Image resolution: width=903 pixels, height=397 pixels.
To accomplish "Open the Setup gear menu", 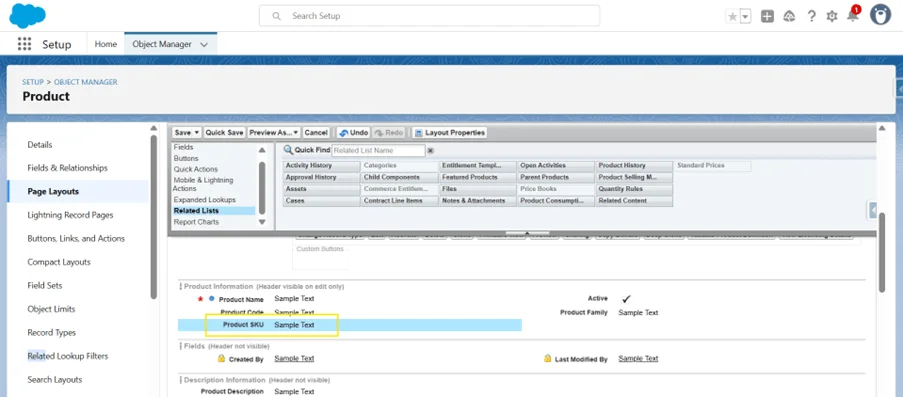I will 832,16.
